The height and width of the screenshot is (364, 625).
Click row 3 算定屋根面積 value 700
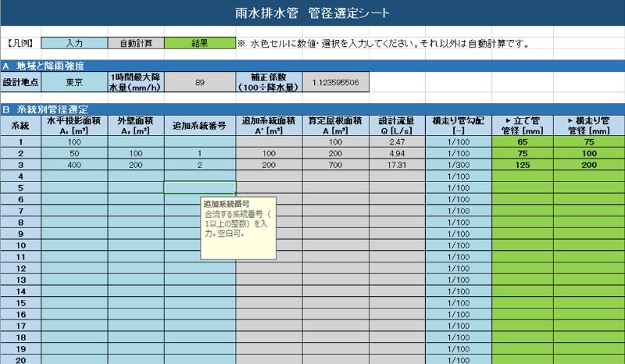coord(335,166)
